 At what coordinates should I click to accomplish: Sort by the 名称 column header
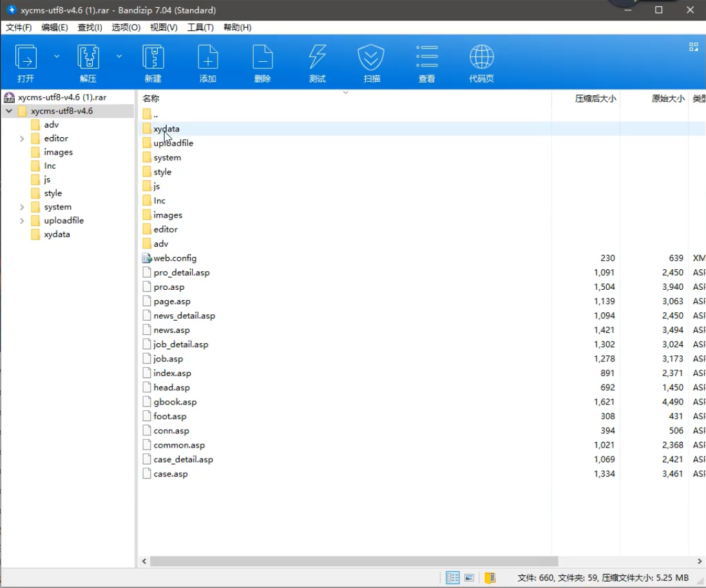[151, 99]
